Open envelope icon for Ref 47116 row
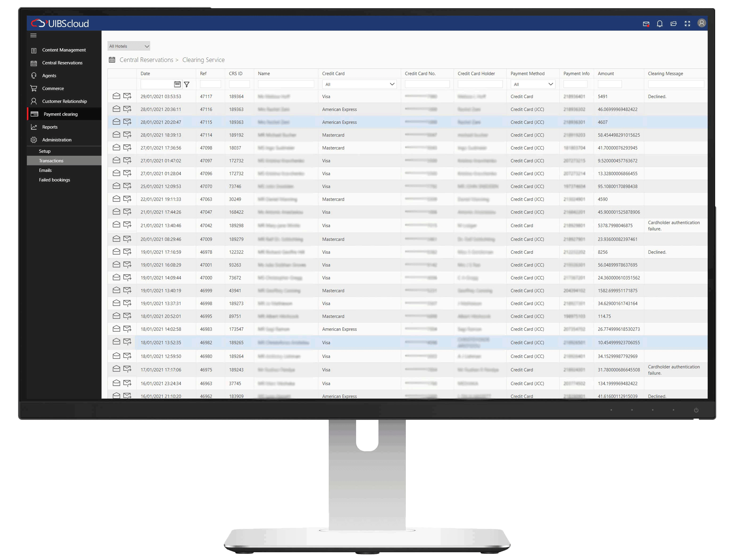The height and width of the screenshot is (560, 734). (116, 109)
